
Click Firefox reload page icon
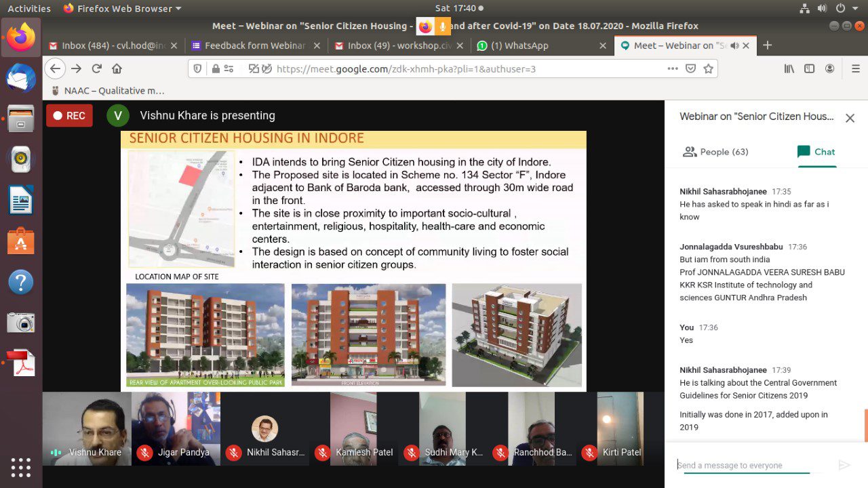point(96,68)
